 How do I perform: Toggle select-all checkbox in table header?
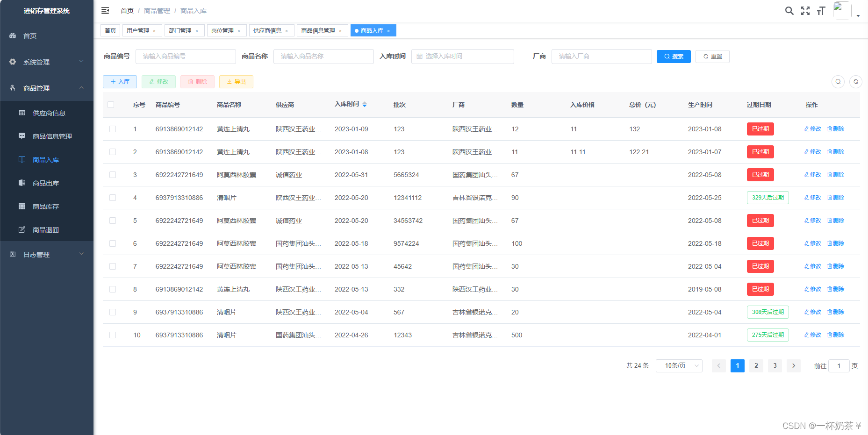coord(111,105)
